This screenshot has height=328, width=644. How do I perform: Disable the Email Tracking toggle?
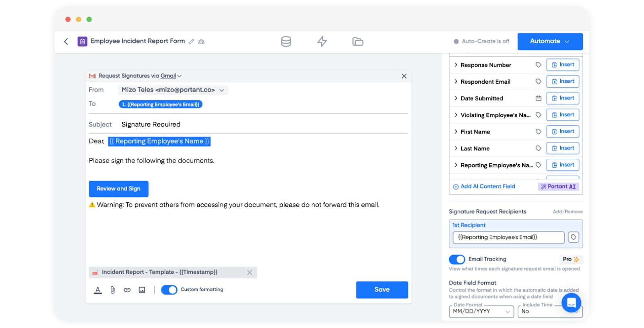457,259
